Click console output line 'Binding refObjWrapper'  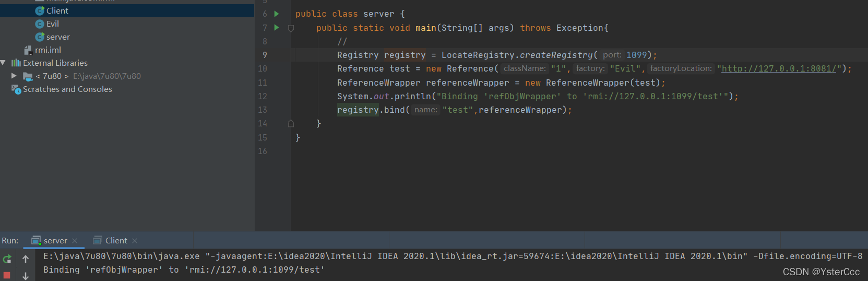coord(184,270)
